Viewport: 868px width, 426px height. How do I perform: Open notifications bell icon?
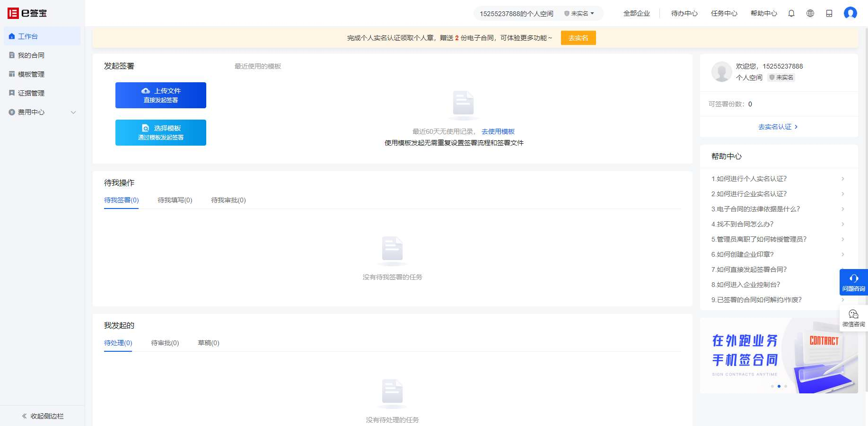coord(791,13)
